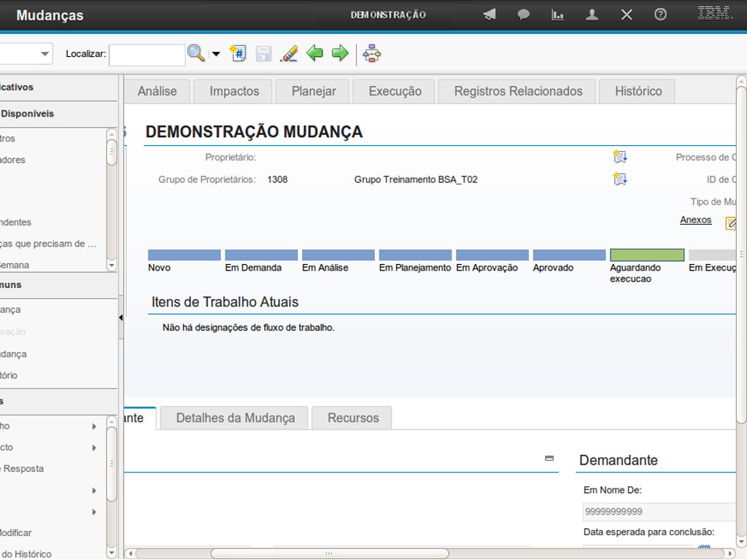747x560 pixels.
Task: Click the workflow routing icon
Action: click(x=372, y=53)
